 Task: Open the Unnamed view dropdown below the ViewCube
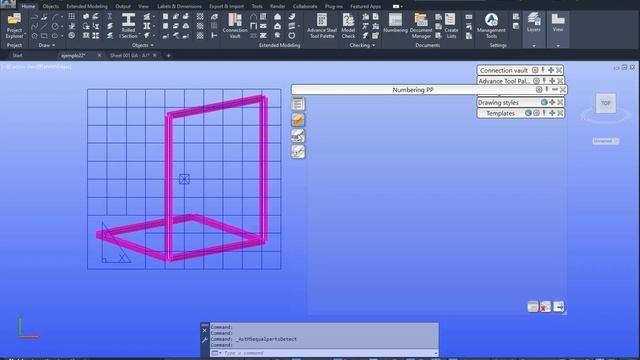(x=606, y=141)
